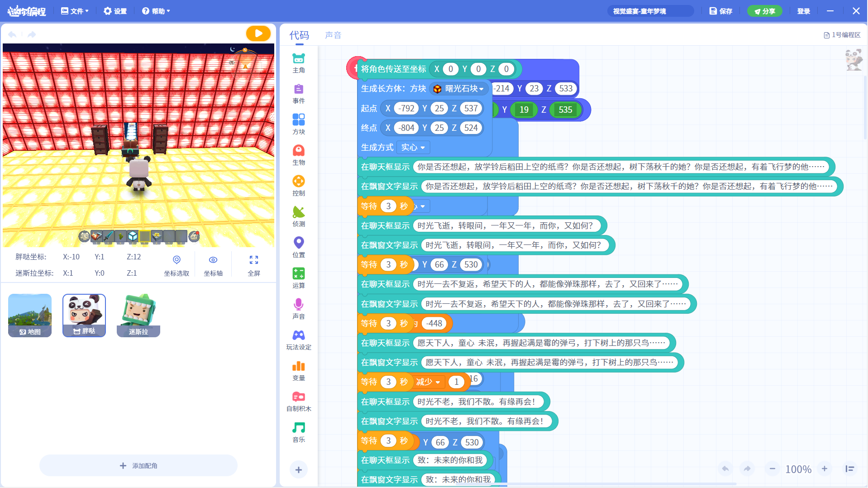This screenshot has width=868, height=488.
Task: Edit the teleport X coordinate 0
Action: coord(450,69)
